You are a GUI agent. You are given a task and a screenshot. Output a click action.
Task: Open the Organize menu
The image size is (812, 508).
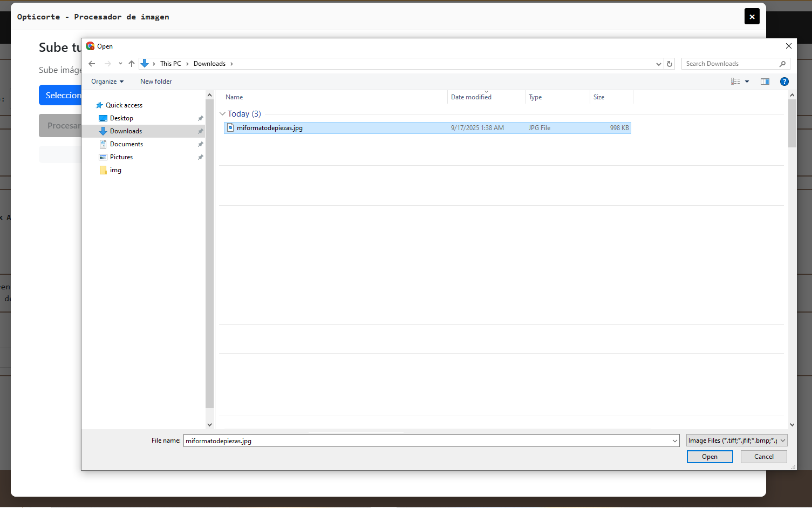pyautogui.click(x=107, y=82)
